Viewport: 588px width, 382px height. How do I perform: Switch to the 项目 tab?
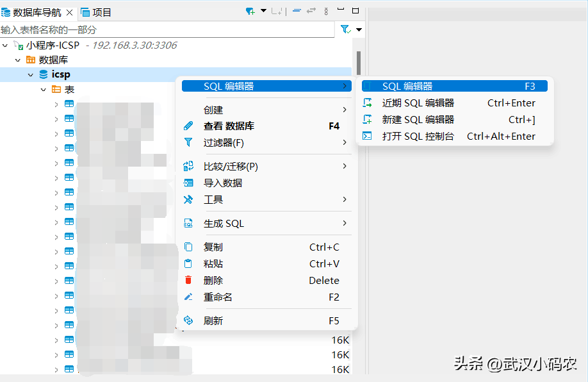97,12
